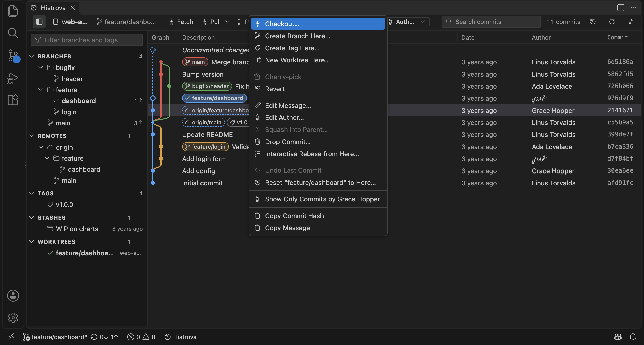644x345 pixels.
Task: Select Drop Commit... menu entry
Action: coord(318,142)
